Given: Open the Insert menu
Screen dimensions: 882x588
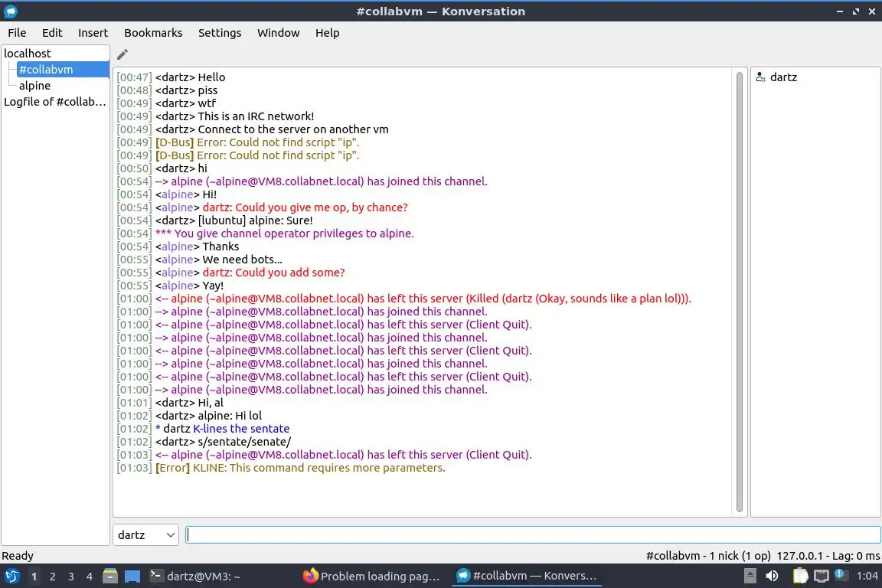Looking at the screenshot, I should click(x=93, y=33).
